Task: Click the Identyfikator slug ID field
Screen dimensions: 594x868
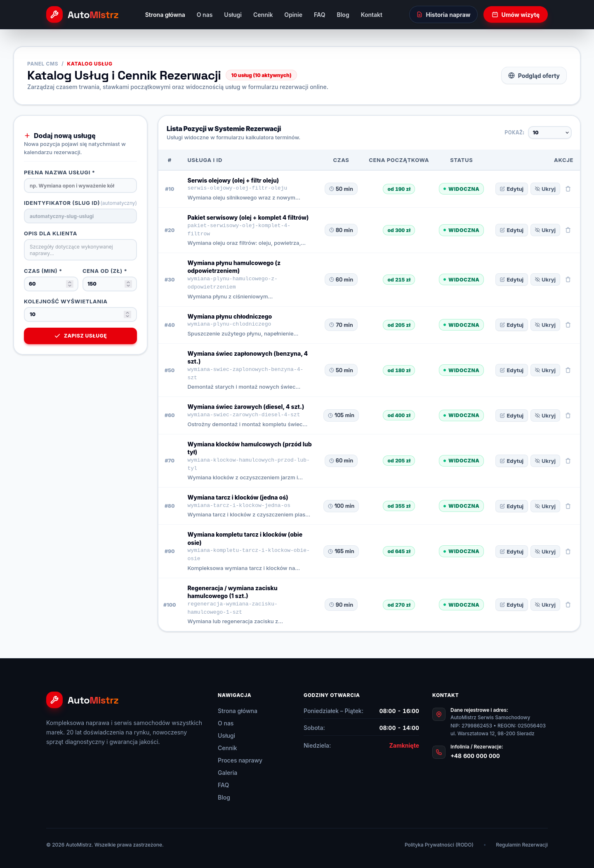Action: point(80,216)
